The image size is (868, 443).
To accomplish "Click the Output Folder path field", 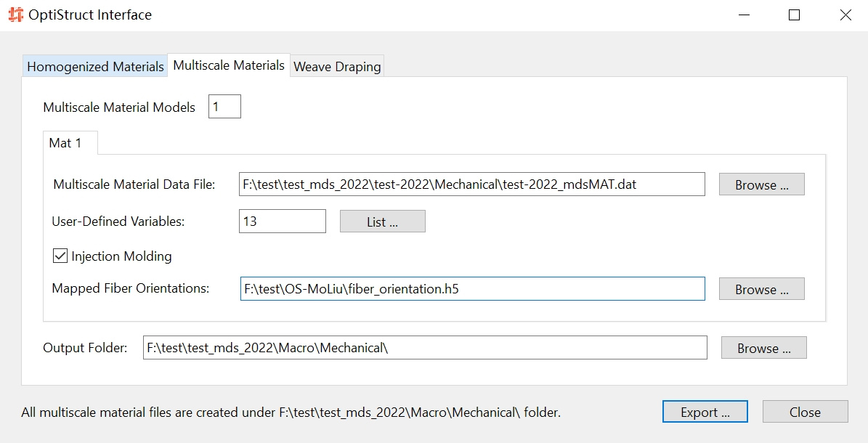I will pyautogui.click(x=425, y=348).
